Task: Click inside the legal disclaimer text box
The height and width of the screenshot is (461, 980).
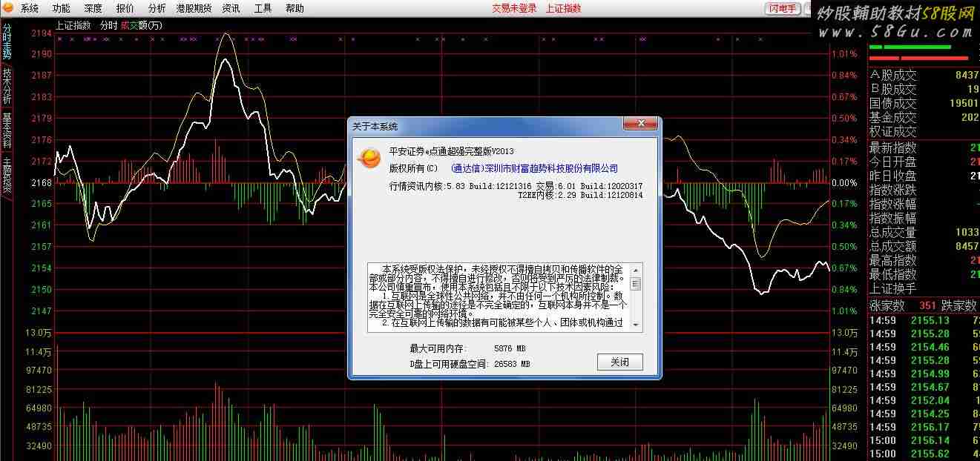Action: (499, 296)
